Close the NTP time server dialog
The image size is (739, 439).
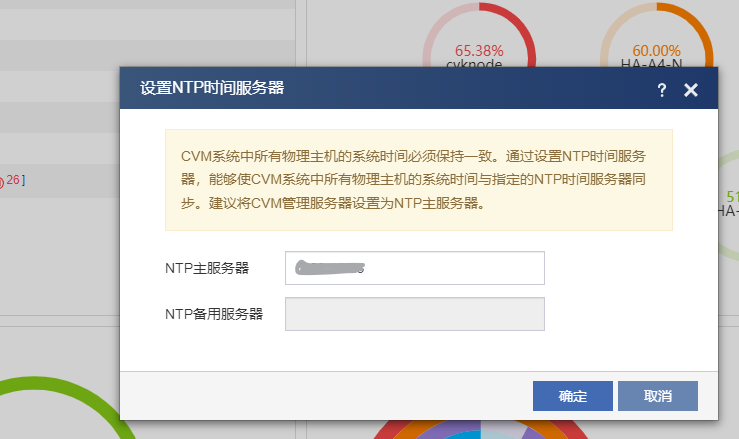click(x=690, y=90)
